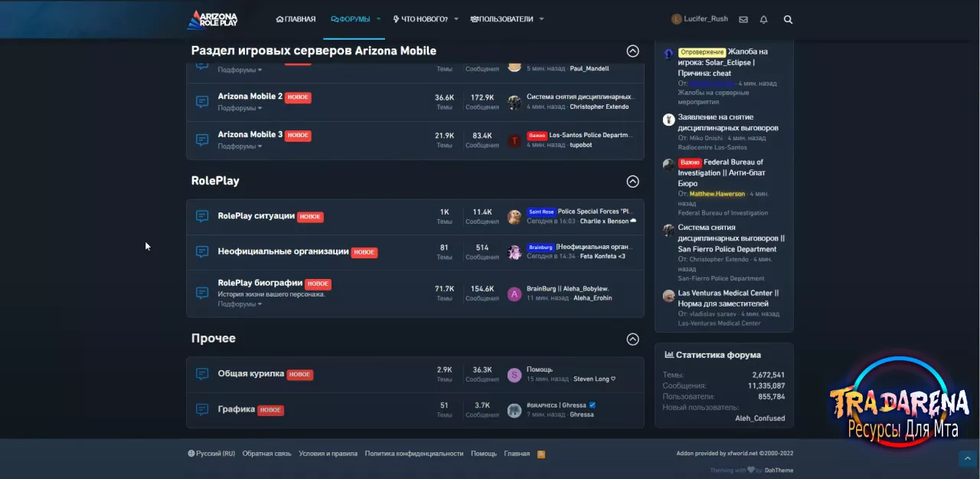This screenshot has width=980, height=479.
Task: Collapse the RolePlay category section
Action: click(x=632, y=182)
